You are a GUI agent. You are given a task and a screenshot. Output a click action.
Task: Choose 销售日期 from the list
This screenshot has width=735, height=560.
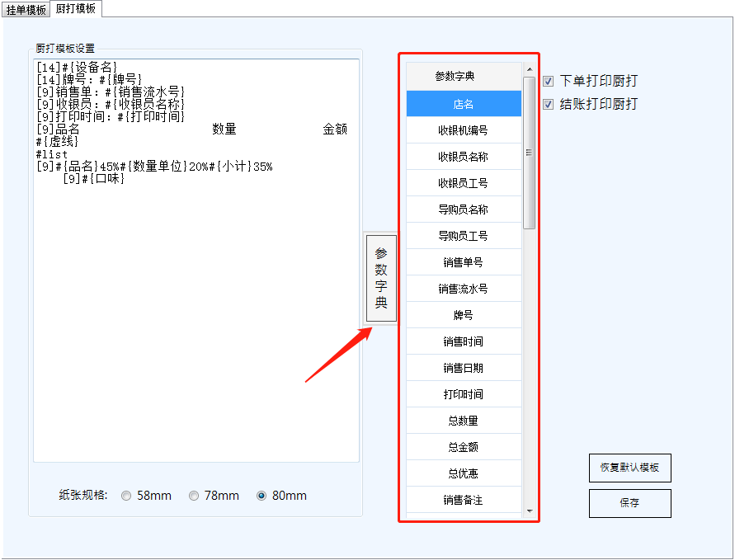click(464, 368)
